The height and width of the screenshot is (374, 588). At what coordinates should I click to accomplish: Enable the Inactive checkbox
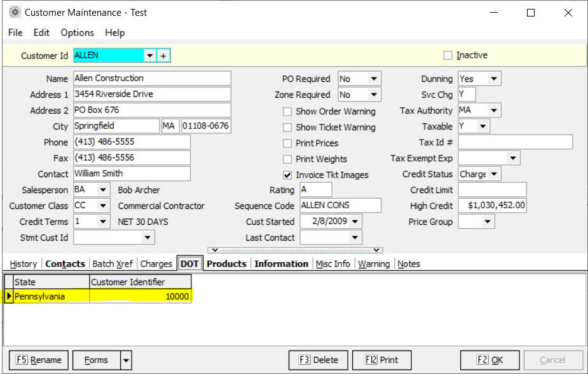point(448,55)
